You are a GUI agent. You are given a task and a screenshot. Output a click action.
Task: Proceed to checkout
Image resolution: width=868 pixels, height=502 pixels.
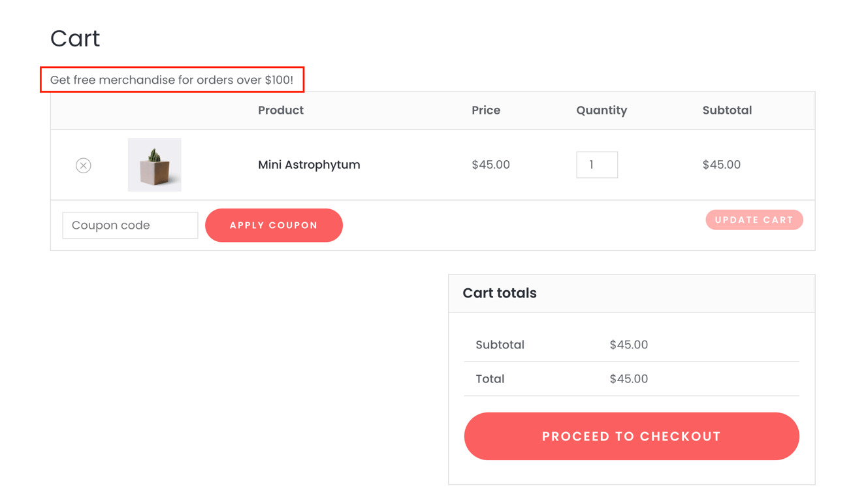(x=631, y=436)
